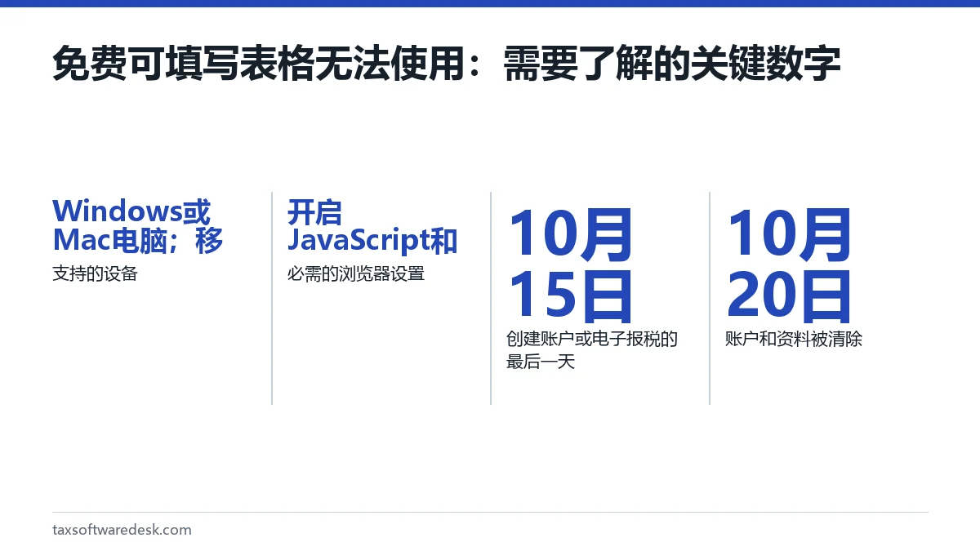This screenshot has height=551, width=980.
Task: Click the '必需的浏览器设置' caption
Action: (x=356, y=273)
